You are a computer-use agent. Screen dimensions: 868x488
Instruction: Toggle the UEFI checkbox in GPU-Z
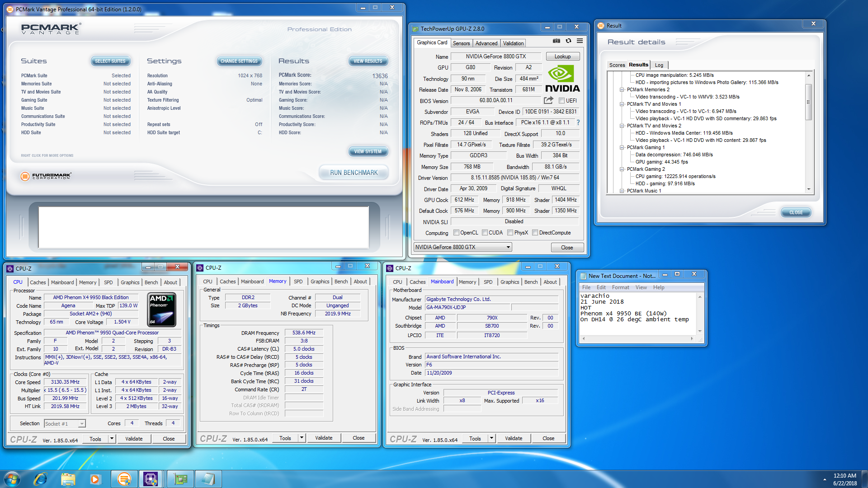(x=561, y=101)
